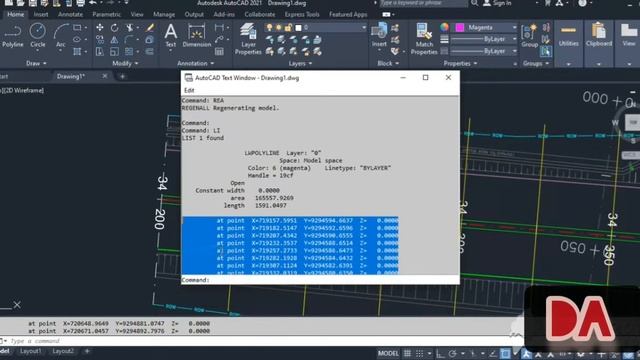
Task: Toggle ortho mode in status bar
Action: pyautogui.click(x=440, y=353)
